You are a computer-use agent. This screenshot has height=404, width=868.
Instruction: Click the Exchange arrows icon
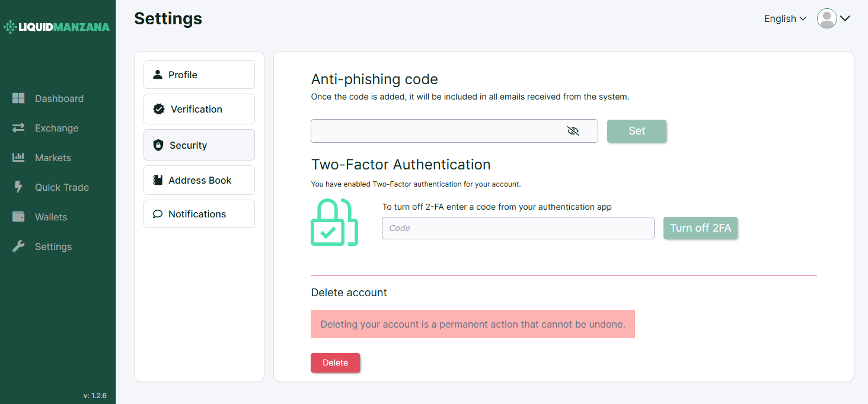click(18, 128)
